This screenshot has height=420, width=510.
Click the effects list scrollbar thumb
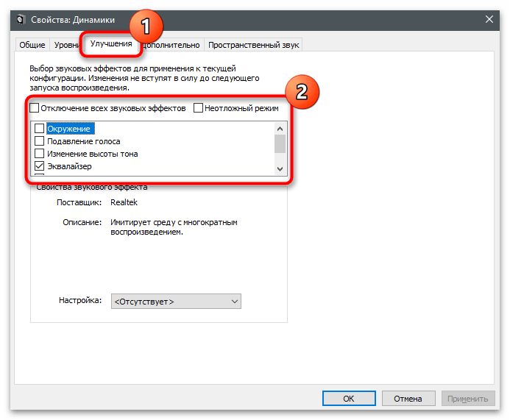pyautogui.click(x=280, y=143)
